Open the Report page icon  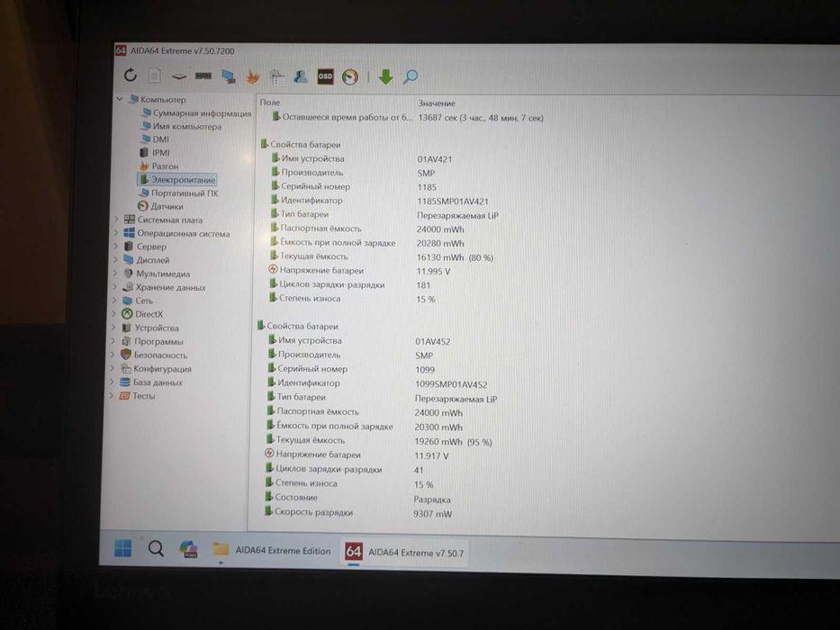click(154, 76)
